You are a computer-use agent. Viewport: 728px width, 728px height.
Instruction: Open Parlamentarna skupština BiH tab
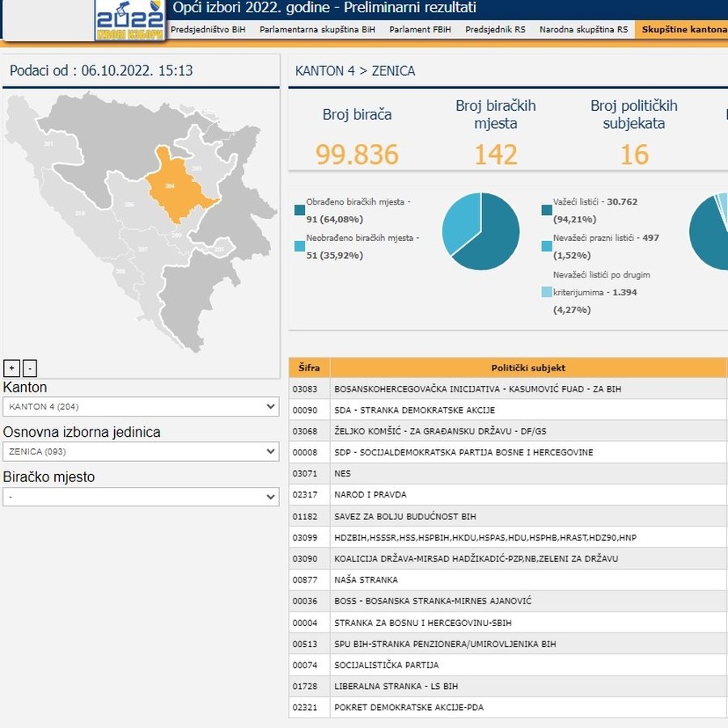coord(317,30)
